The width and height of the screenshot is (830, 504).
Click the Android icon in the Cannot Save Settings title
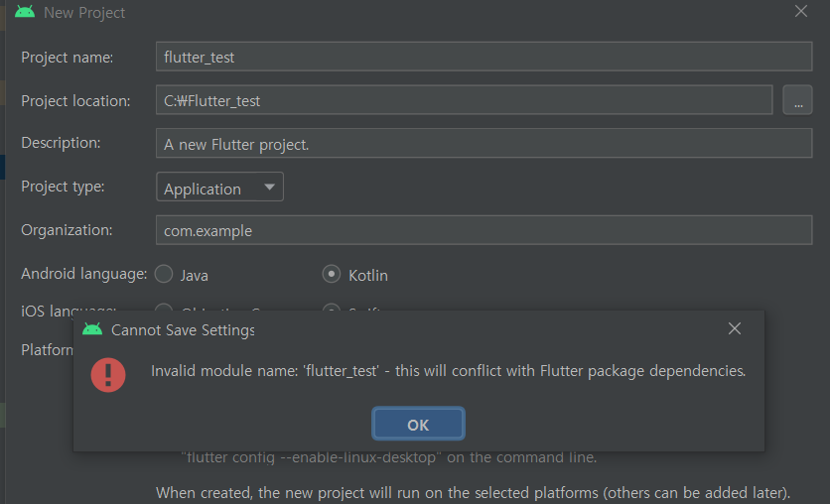click(x=92, y=329)
